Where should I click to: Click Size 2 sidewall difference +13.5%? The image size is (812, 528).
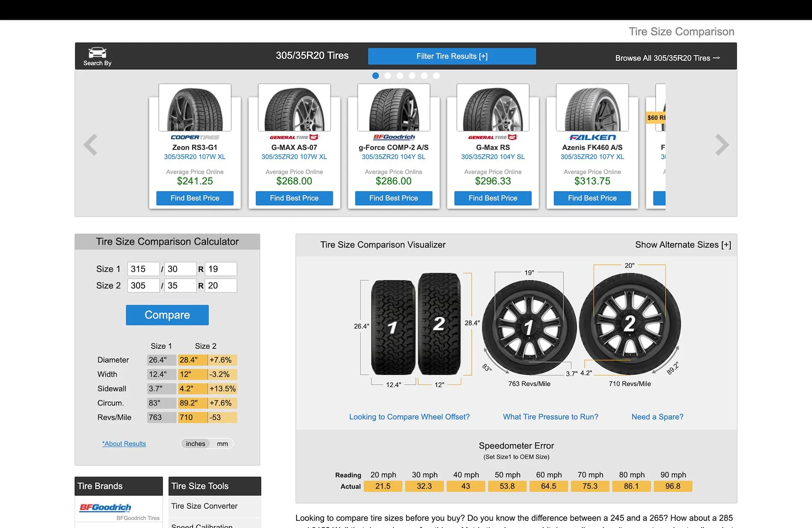(x=223, y=389)
